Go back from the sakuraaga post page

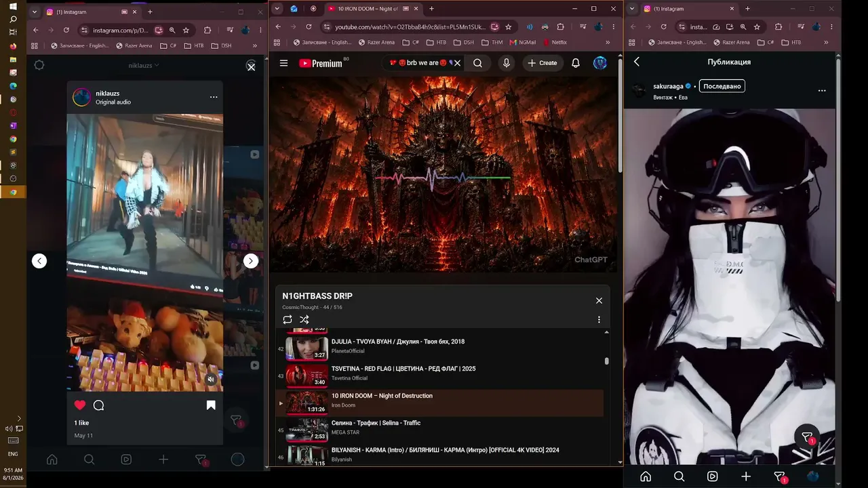pyautogui.click(x=637, y=62)
